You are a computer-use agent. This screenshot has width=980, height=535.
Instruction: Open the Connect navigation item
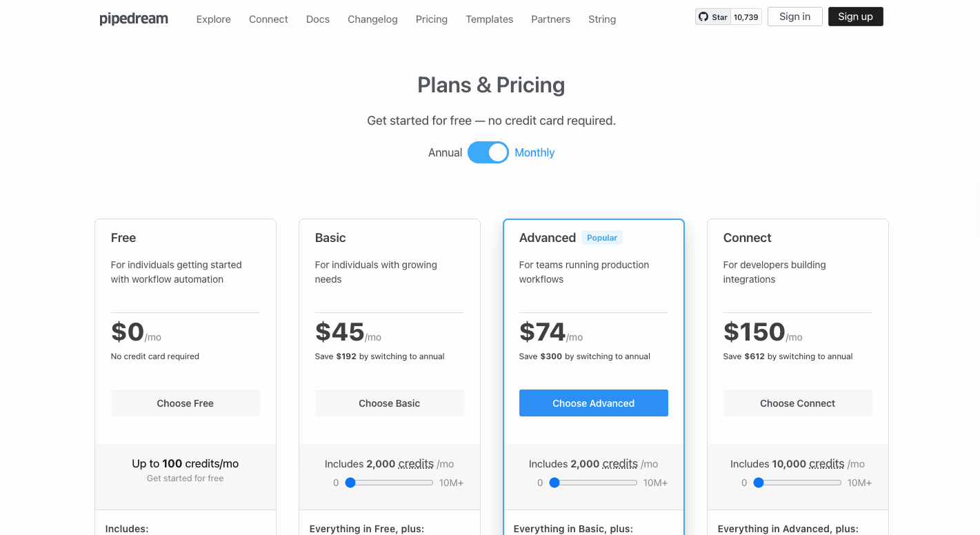268,19
